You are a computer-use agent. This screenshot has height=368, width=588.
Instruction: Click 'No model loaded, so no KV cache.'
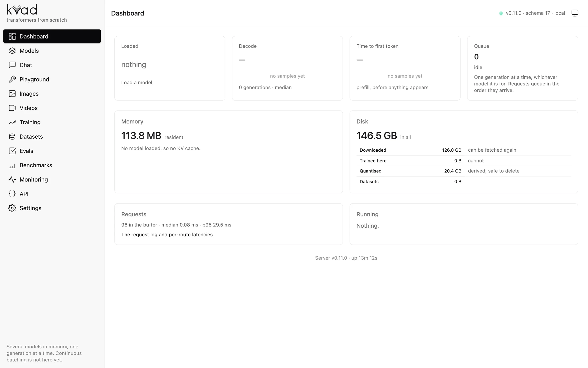pyautogui.click(x=161, y=148)
